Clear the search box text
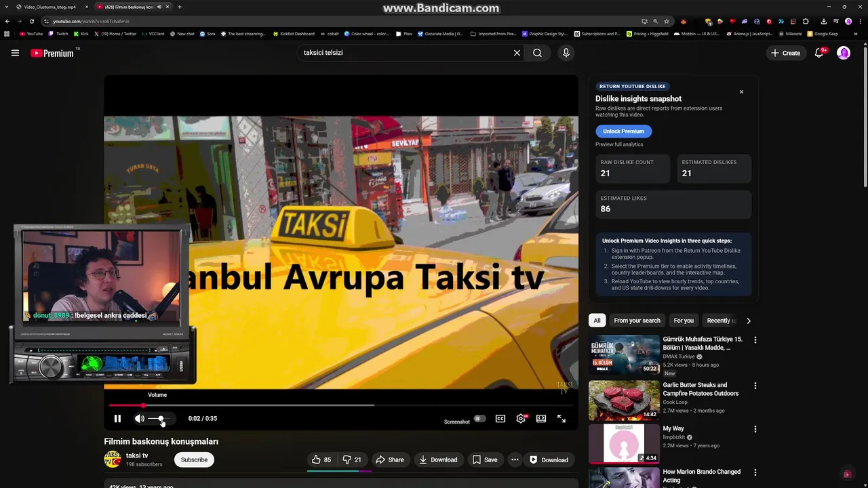 (517, 53)
